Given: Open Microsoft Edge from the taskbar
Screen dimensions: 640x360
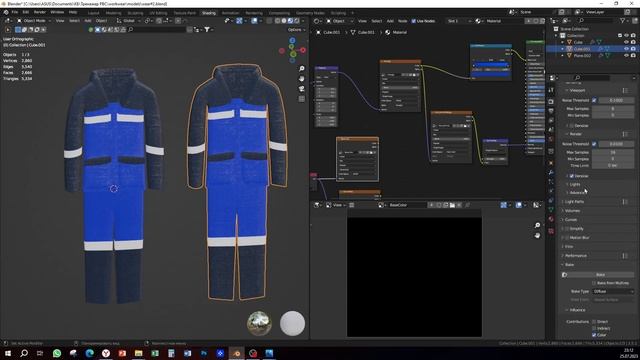Looking at the screenshot, I should [89, 353].
